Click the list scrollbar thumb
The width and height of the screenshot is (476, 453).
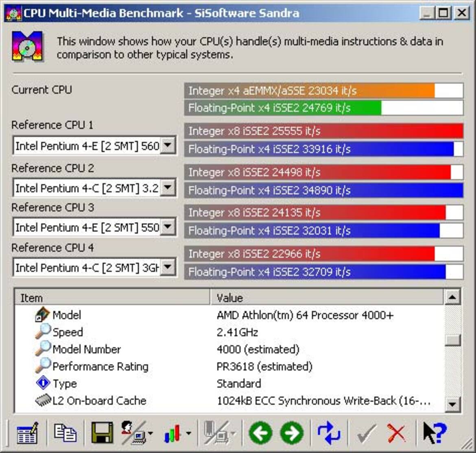pos(452,340)
